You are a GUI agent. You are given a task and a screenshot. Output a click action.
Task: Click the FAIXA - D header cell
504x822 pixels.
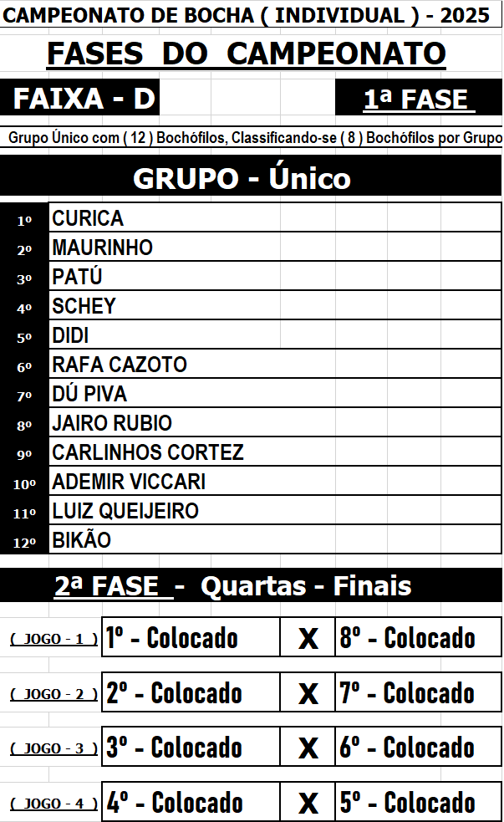tap(79, 98)
